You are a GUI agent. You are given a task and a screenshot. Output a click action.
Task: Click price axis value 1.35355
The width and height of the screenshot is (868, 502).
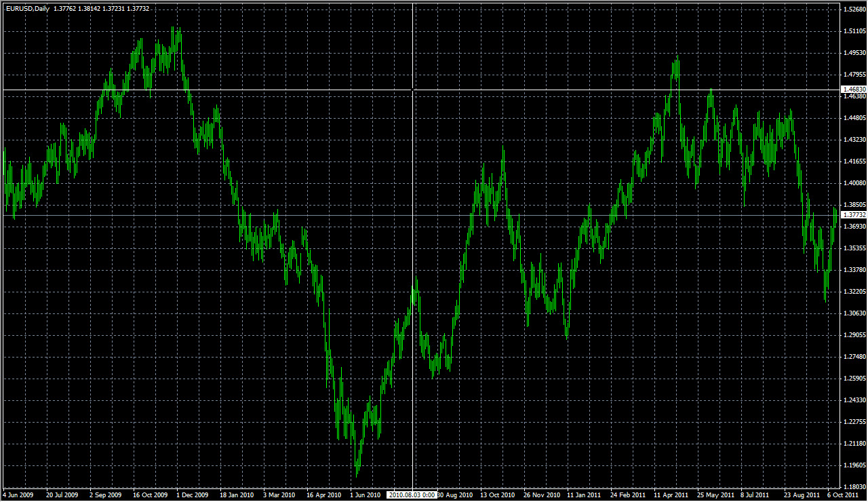point(854,248)
